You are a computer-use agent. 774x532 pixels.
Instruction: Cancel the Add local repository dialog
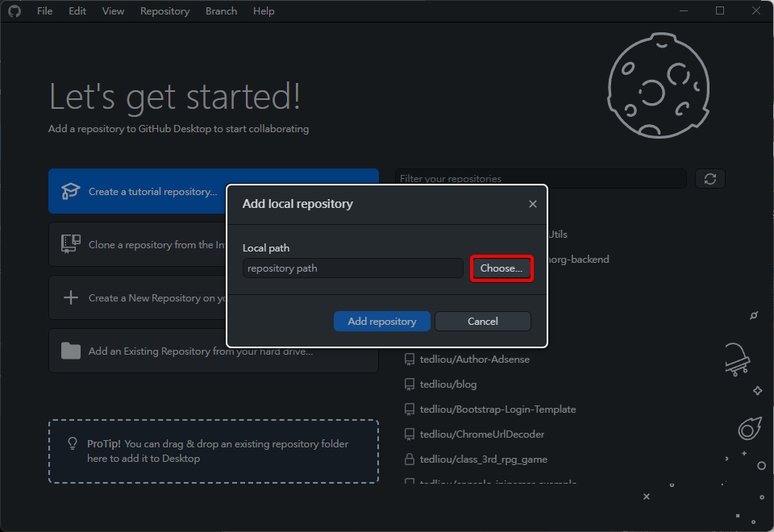(x=482, y=322)
